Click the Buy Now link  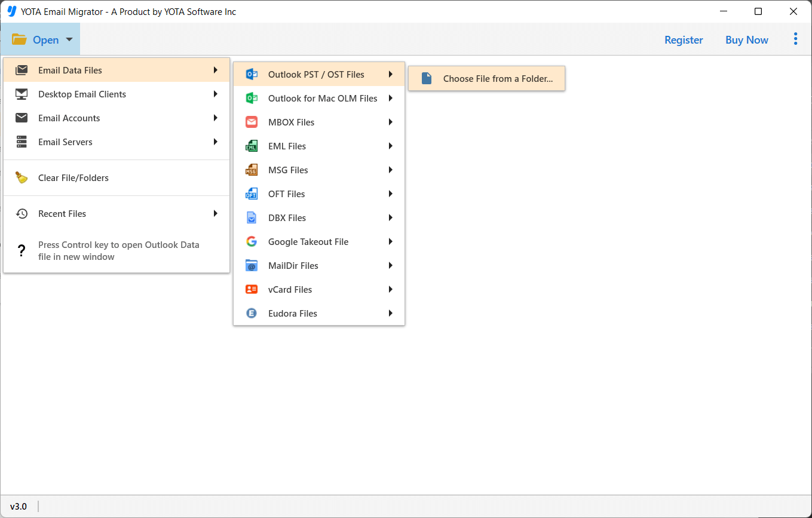point(746,39)
